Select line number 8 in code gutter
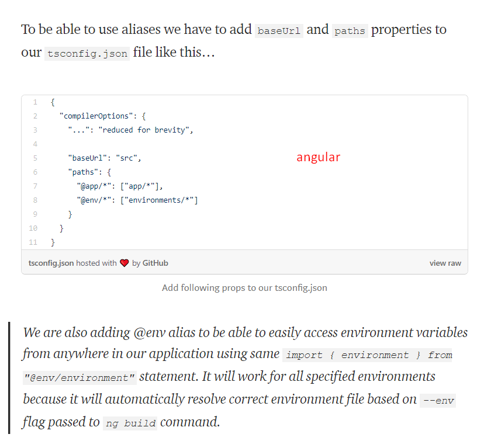 click(35, 200)
